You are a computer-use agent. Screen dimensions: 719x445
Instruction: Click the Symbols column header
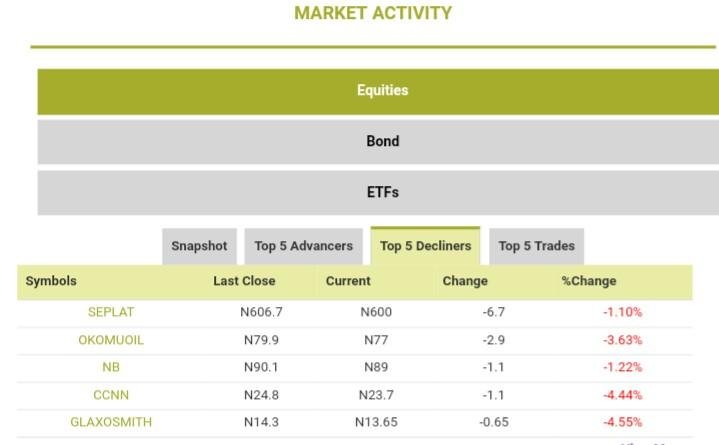tap(51, 281)
